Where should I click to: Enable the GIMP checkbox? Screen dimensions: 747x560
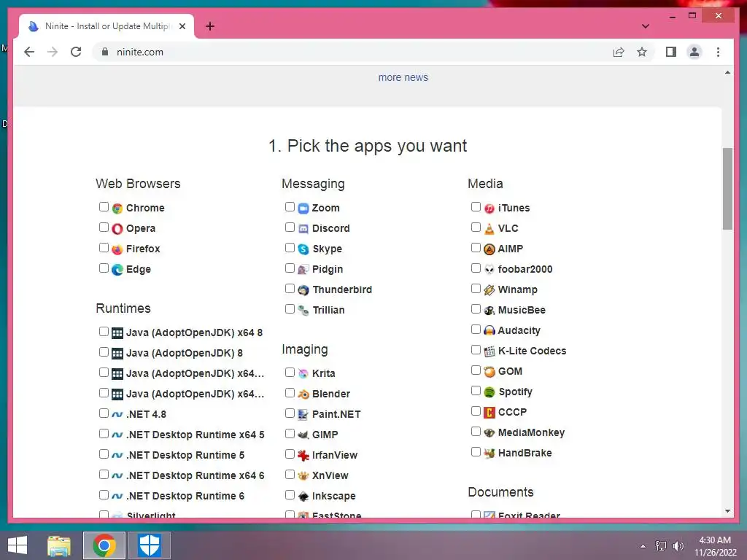click(x=290, y=433)
